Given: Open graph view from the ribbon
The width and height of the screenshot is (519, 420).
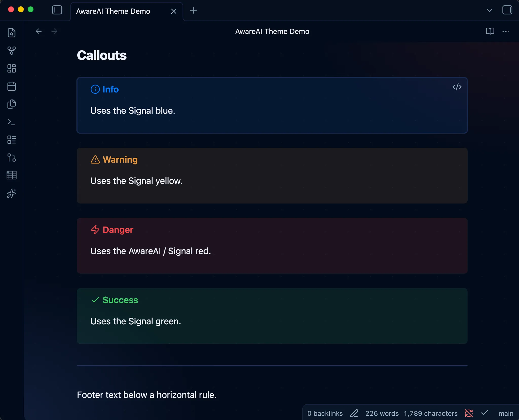Looking at the screenshot, I should tap(12, 51).
